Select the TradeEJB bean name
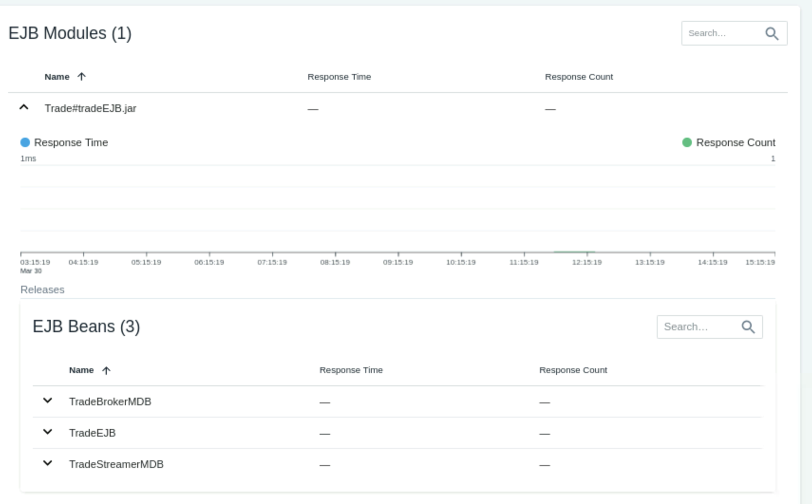The image size is (812, 504). tap(92, 433)
